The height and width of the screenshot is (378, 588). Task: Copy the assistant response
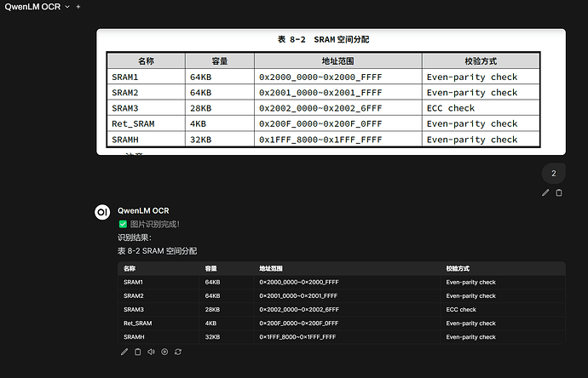(137, 352)
